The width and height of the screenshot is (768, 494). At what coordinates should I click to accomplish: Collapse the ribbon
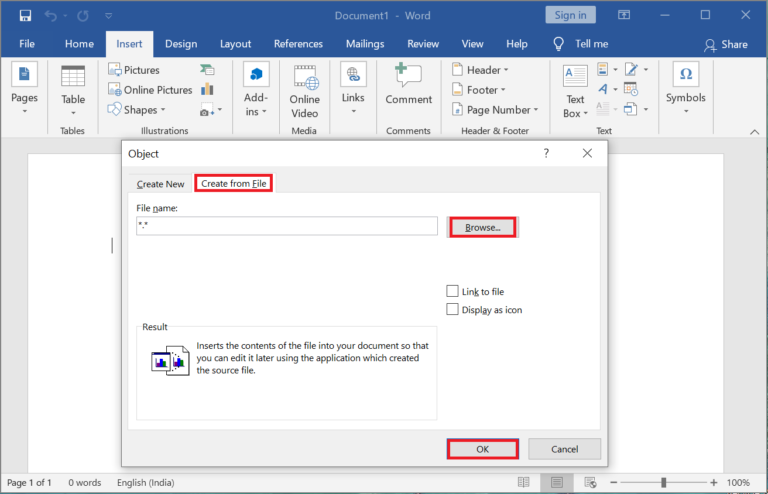coord(754,132)
